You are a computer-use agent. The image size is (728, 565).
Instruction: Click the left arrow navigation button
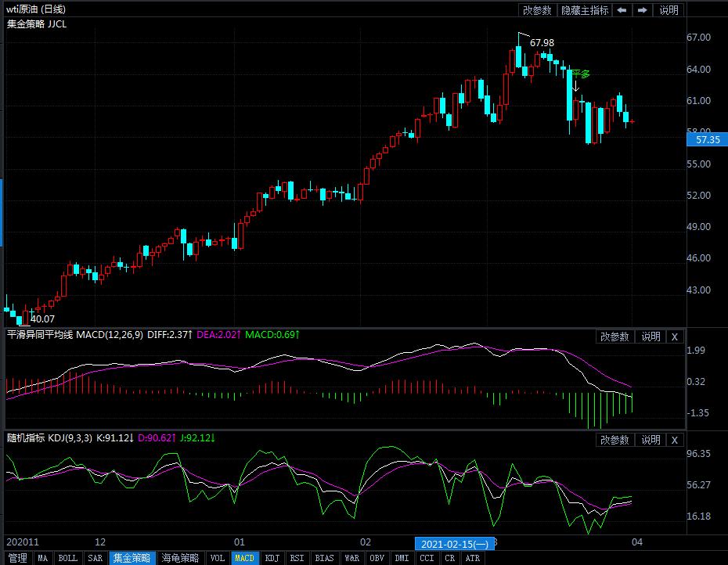(x=622, y=10)
